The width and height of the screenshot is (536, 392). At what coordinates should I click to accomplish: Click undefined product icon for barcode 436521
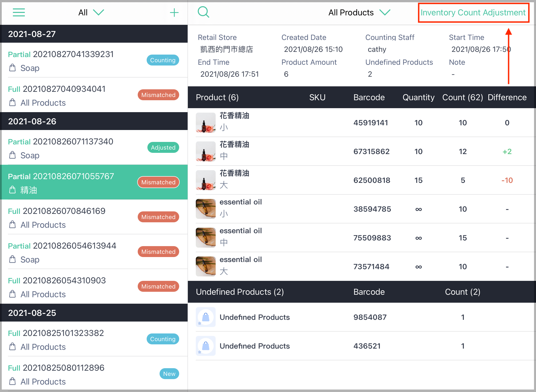point(206,346)
